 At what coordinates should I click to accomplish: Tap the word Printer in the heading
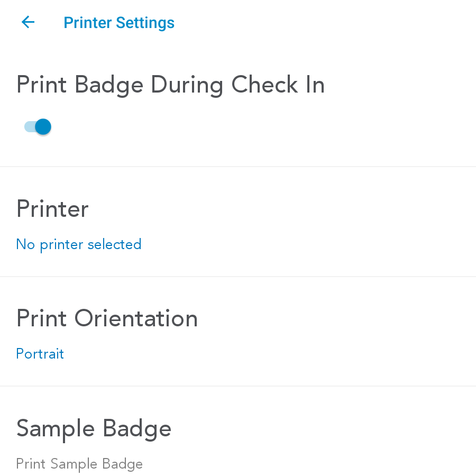point(52,209)
